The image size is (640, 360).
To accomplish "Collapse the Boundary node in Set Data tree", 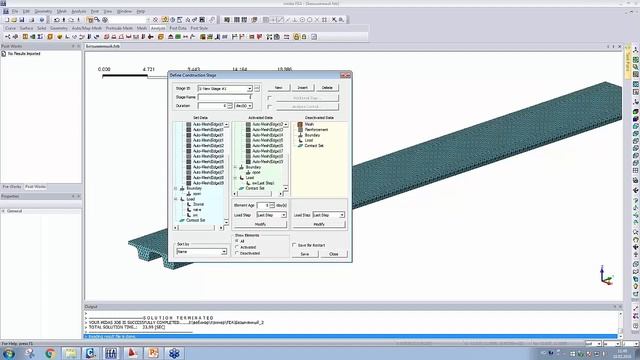I will [176, 189].
